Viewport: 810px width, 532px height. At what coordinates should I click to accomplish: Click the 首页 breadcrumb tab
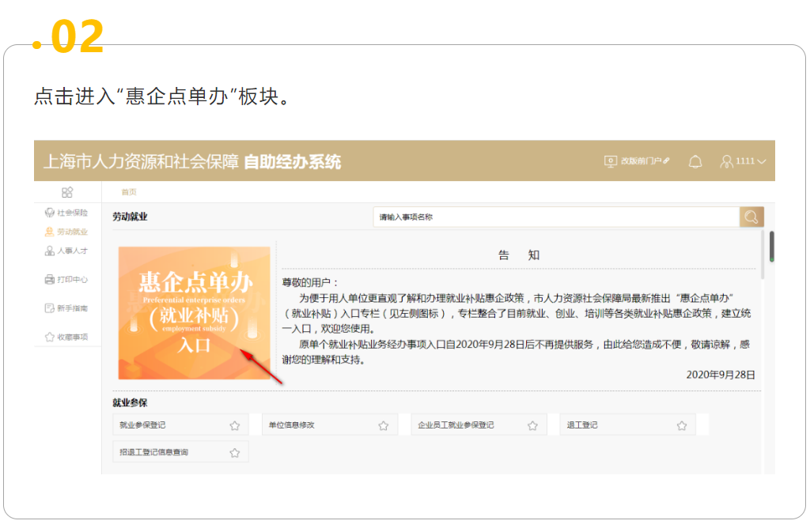(128, 192)
